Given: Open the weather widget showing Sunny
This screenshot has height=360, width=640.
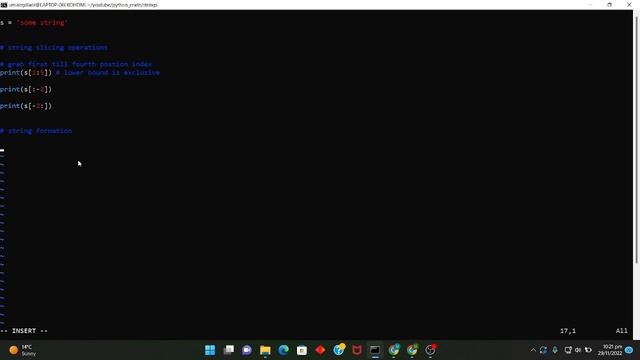Looking at the screenshot, I should click(x=23, y=350).
